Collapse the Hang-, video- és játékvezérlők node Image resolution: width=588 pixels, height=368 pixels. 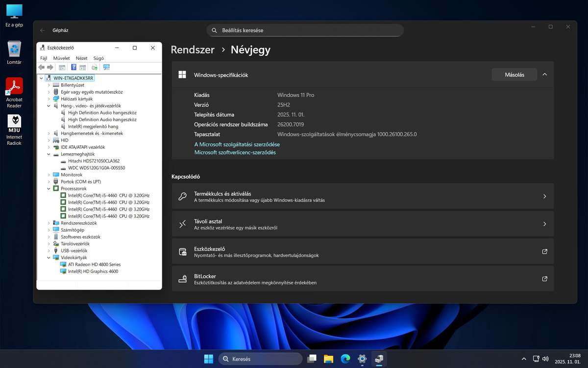pos(49,105)
